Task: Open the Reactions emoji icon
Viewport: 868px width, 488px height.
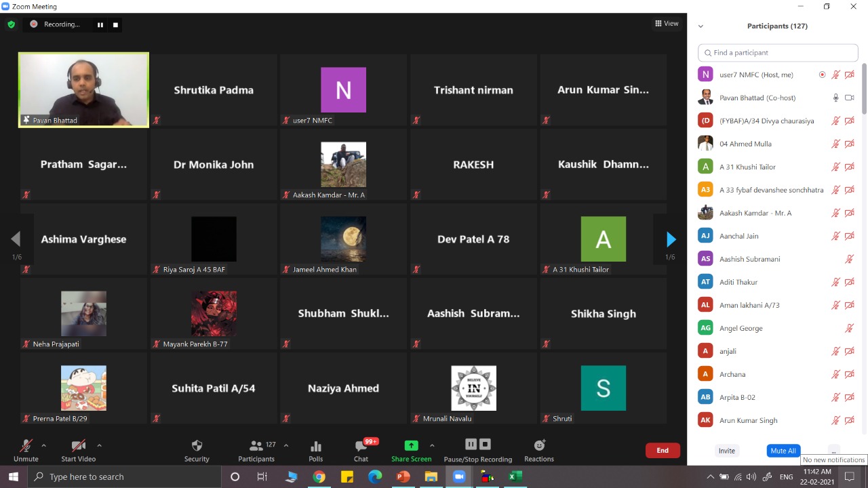Action: (x=539, y=445)
